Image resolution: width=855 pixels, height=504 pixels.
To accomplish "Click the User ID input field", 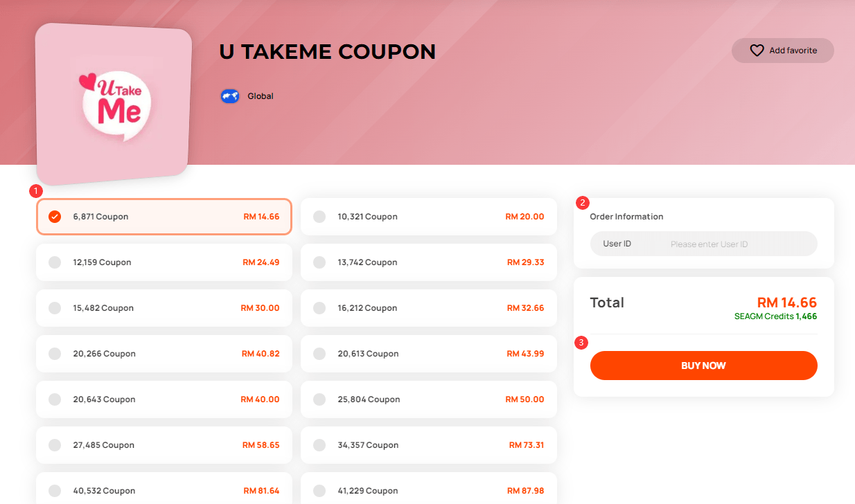I will coord(734,243).
